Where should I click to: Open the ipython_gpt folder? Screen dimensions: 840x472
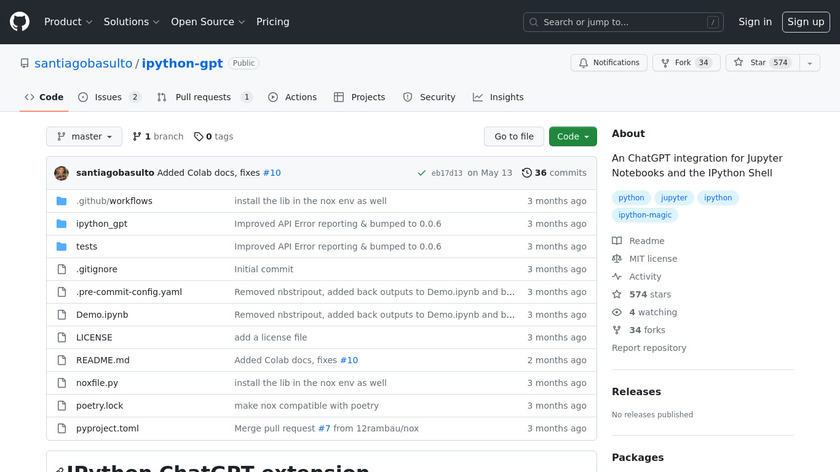[102, 224]
